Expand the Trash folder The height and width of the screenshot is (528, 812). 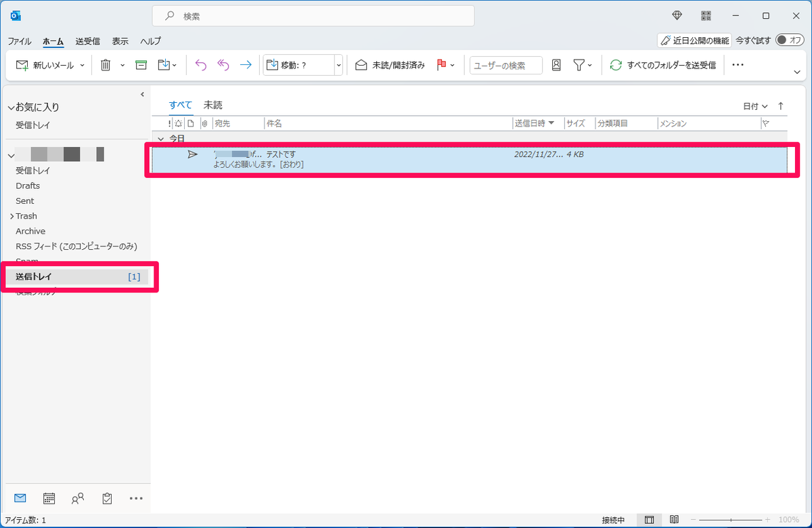(11, 216)
